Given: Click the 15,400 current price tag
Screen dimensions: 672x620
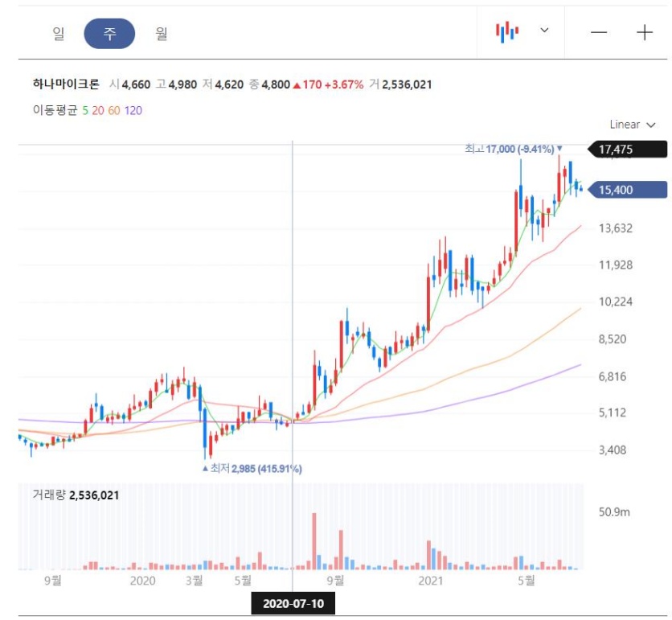Looking at the screenshot, I should click(x=629, y=190).
